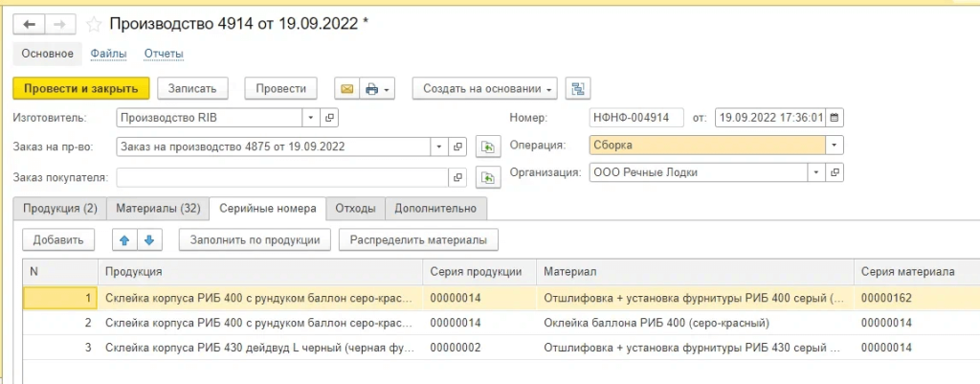
Task: Move row up with blue arrow
Action: tap(122, 239)
